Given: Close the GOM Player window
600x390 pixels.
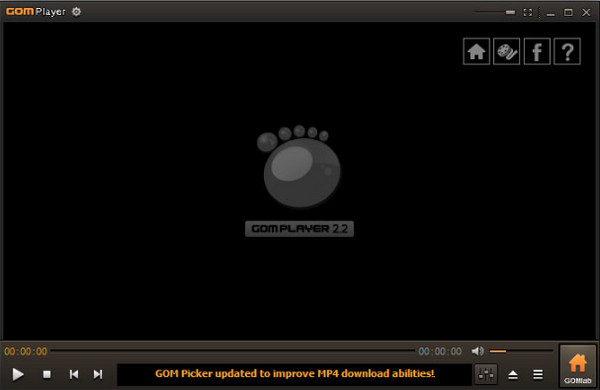Looking at the screenshot, I should click(586, 13).
